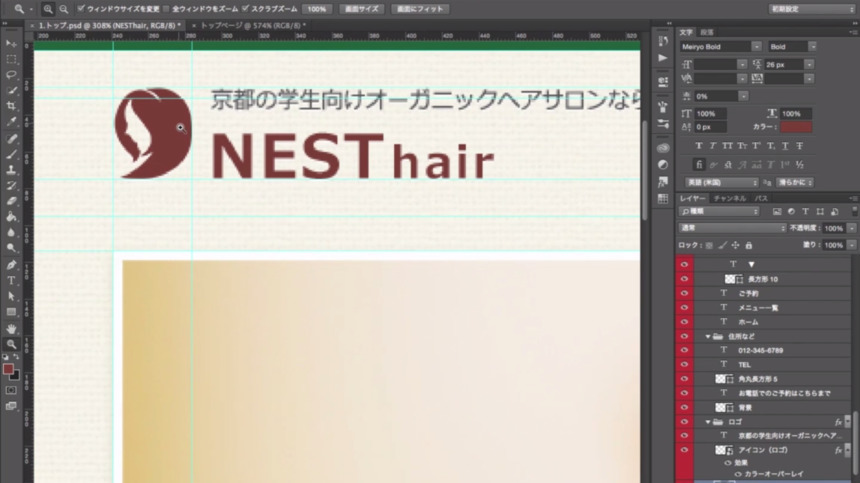Lock all layer attributes
The width and height of the screenshot is (860, 483).
749,246
